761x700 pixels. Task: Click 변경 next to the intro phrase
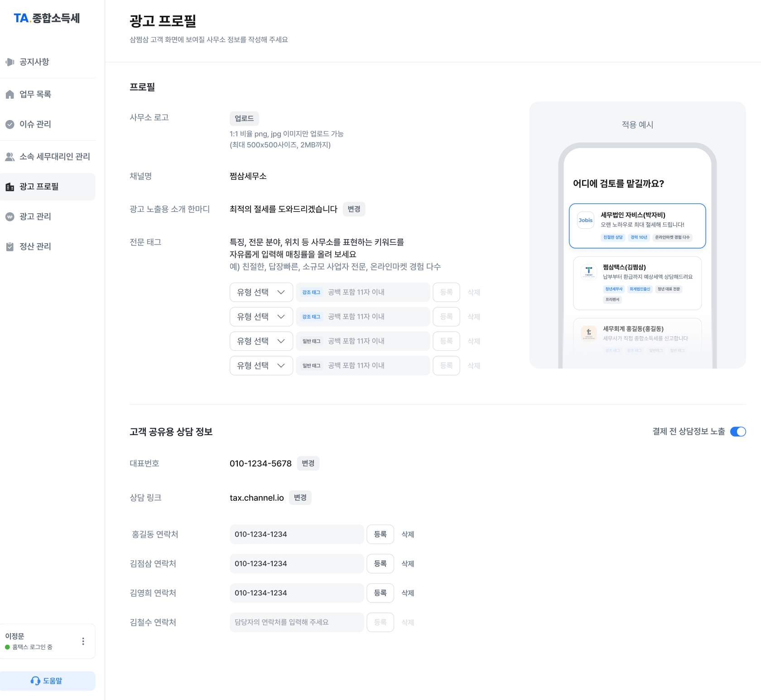coord(354,209)
